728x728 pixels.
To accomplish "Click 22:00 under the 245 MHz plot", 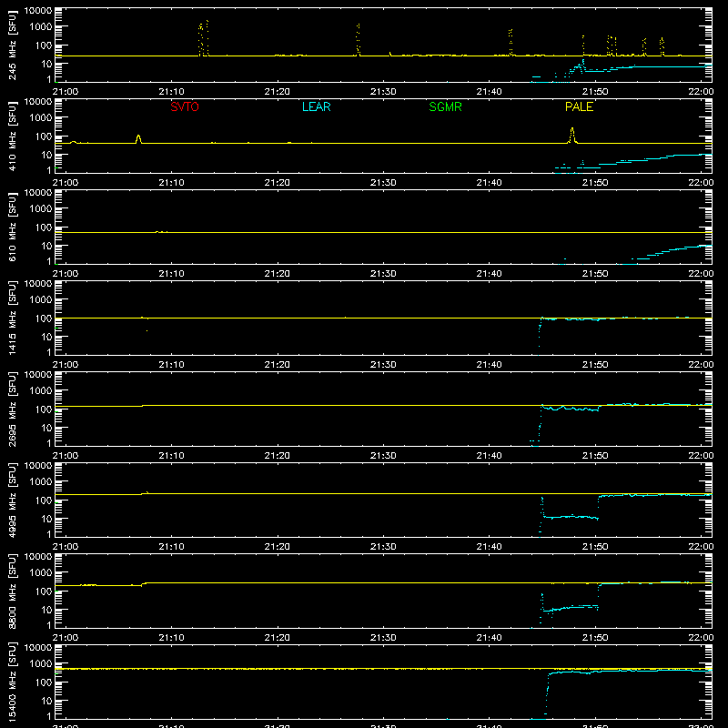I will pyautogui.click(x=701, y=92).
